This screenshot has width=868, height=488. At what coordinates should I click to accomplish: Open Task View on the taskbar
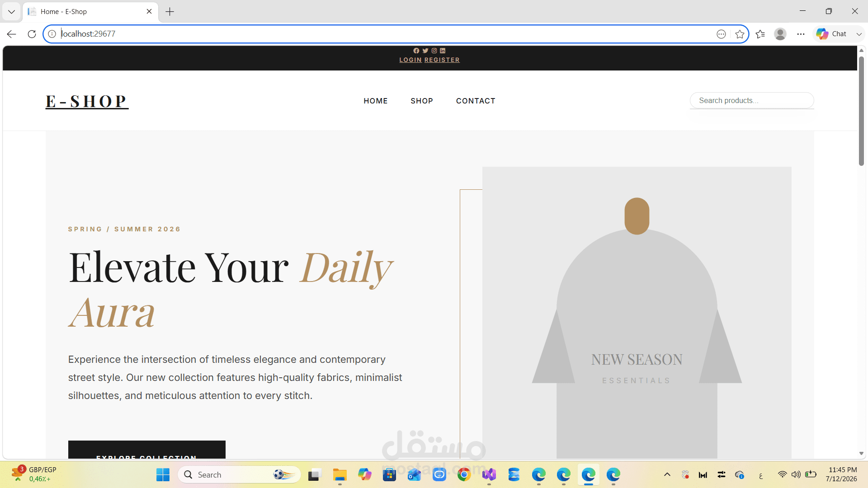[314, 475]
